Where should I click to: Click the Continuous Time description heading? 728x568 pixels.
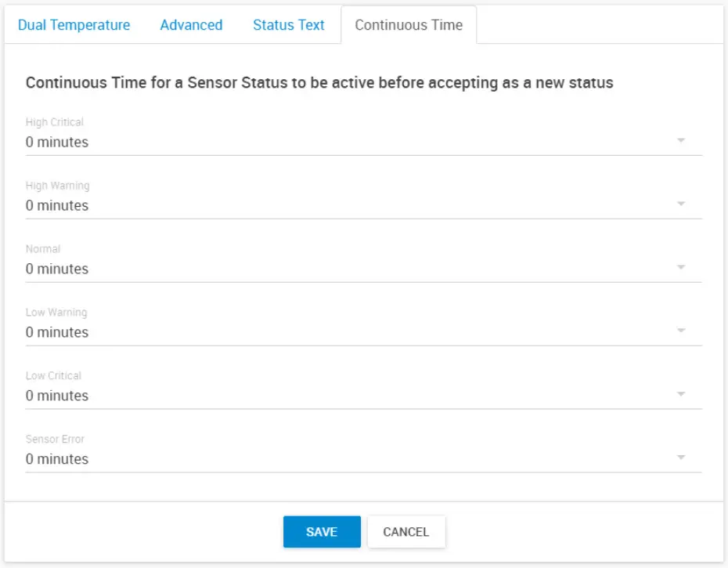point(319,83)
